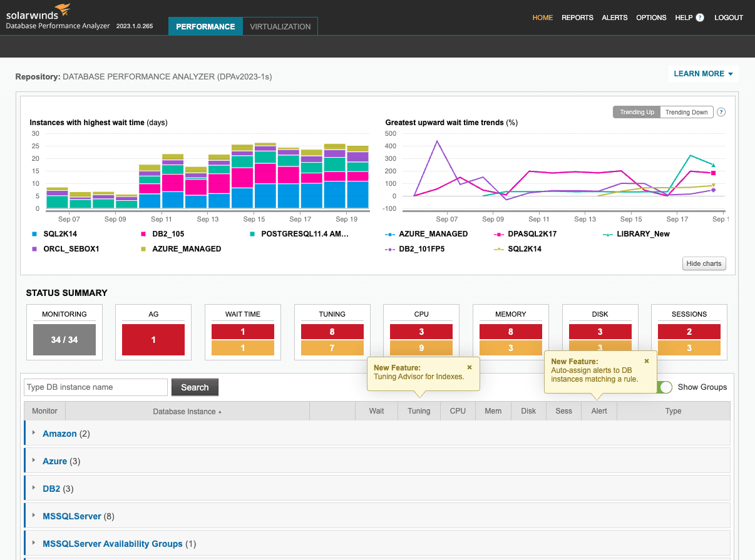This screenshot has width=755, height=560.
Task: Click the Help question mark icon in header
Action: coord(700,18)
